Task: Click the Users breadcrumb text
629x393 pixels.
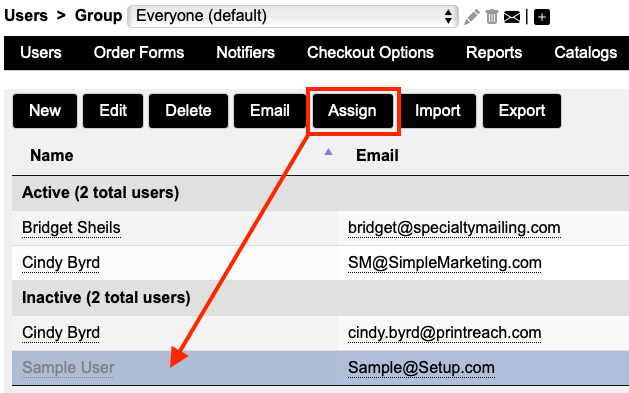Action: pyautogui.click(x=26, y=16)
